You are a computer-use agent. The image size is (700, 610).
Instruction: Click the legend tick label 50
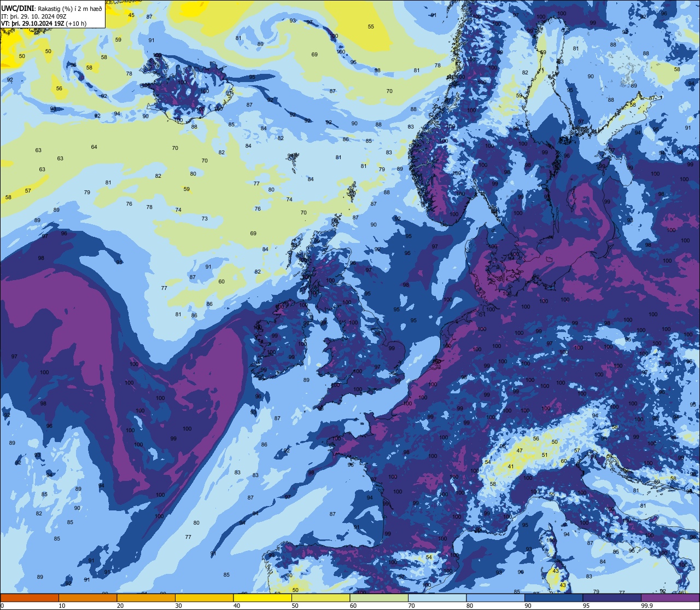[295, 606]
